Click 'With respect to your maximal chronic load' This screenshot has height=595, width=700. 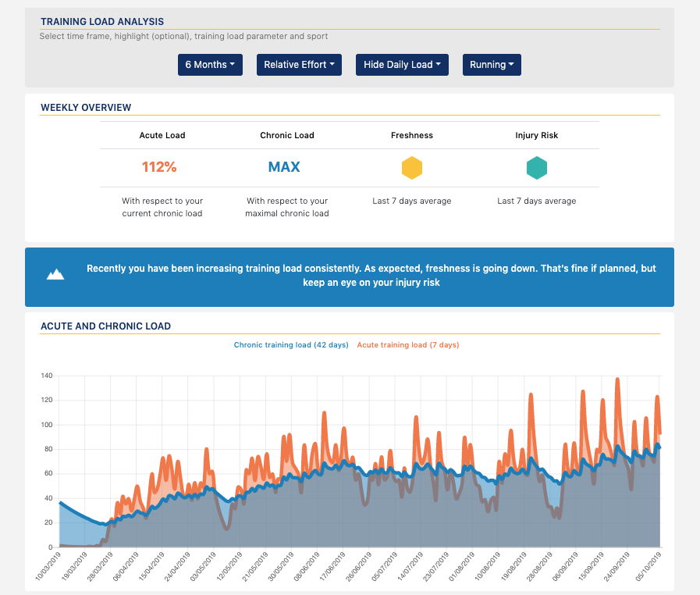coord(287,207)
